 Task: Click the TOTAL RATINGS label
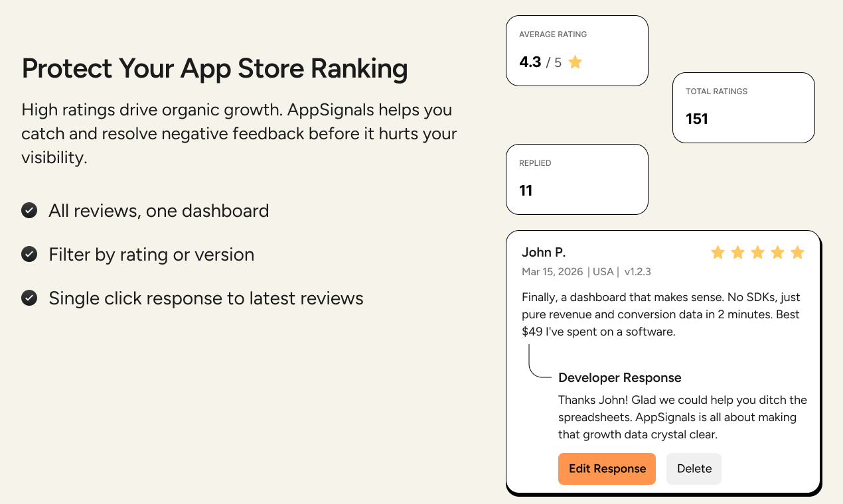[x=717, y=92]
